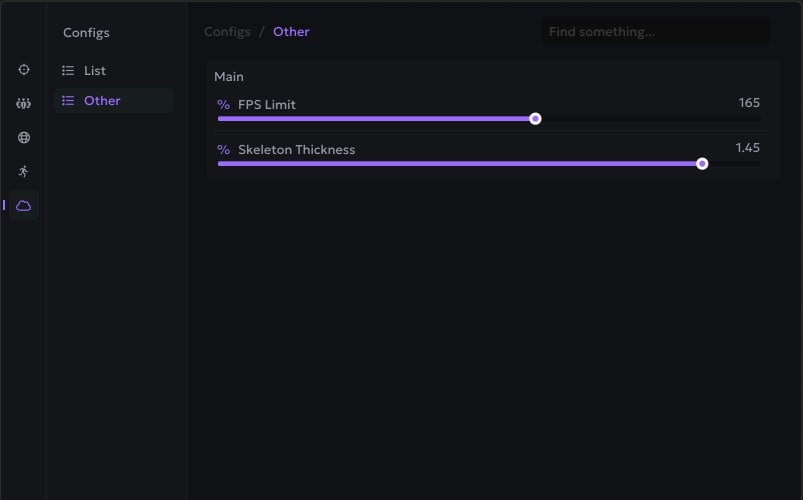This screenshot has height=500, width=803.
Task: Open the crosshair aim section
Action: tap(24, 70)
